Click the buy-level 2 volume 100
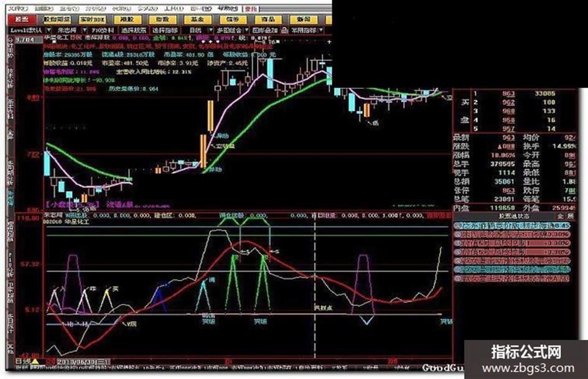Screen dimensions: 588x379 point(549,102)
